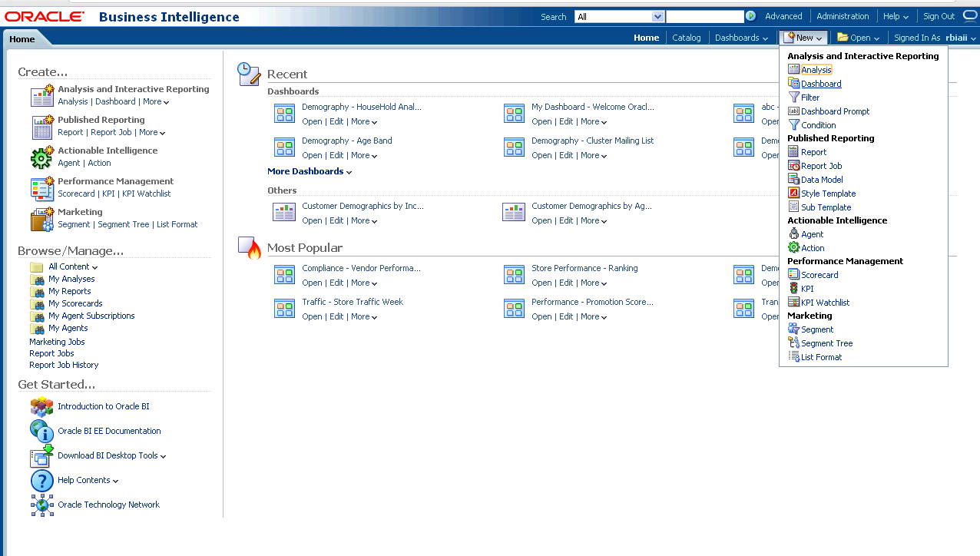Image resolution: width=980 pixels, height=556 pixels.
Task: Click the Help Contents question mark icon
Action: pos(41,481)
